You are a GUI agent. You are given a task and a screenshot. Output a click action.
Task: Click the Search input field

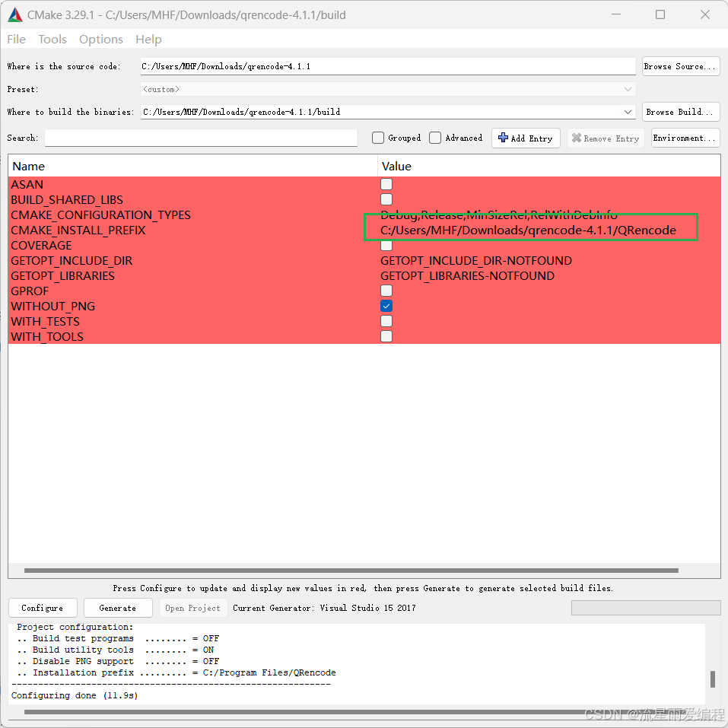point(201,138)
